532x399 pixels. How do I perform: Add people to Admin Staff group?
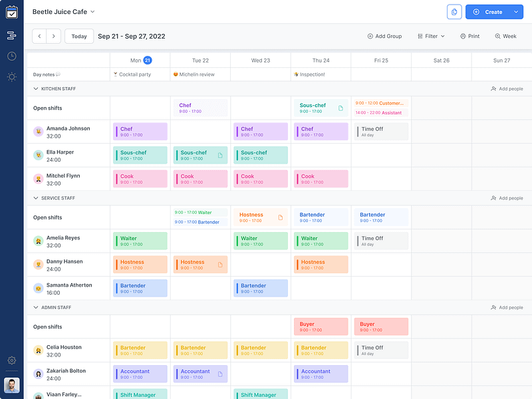(x=507, y=307)
